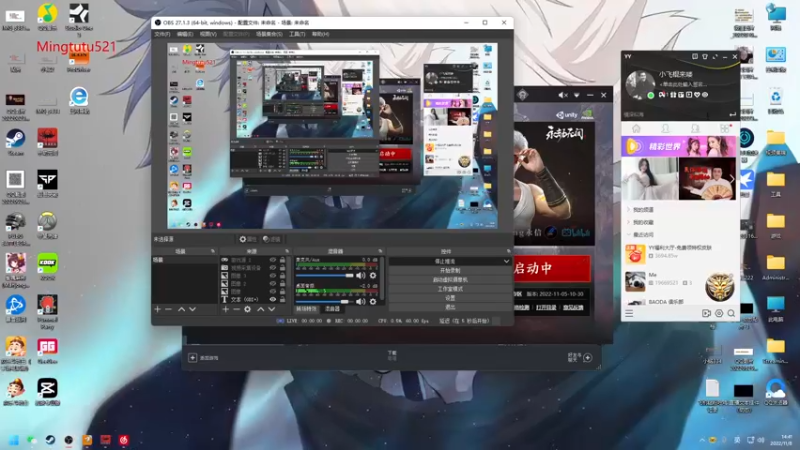The image size is (800, 450).
Task: Click red launching button in game launcher
Action: [x=552, y=268]
